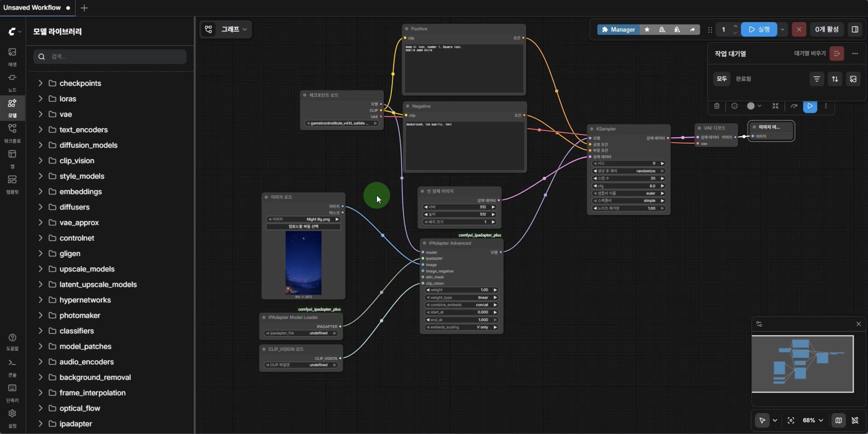Click the model library search field

click(110, 57)
